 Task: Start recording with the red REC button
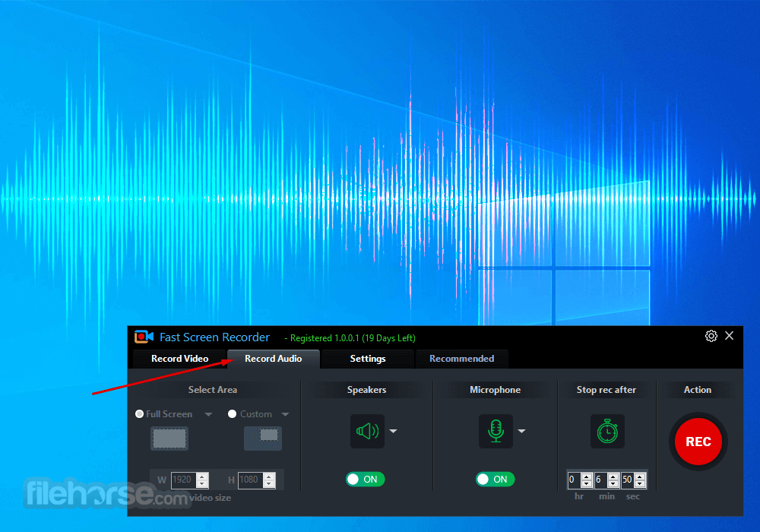coord(698,442)
